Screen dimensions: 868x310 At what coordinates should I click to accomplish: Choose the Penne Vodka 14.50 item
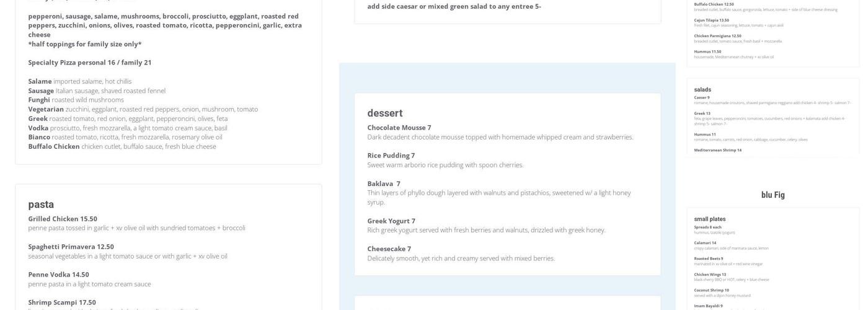tap(58, 275)
